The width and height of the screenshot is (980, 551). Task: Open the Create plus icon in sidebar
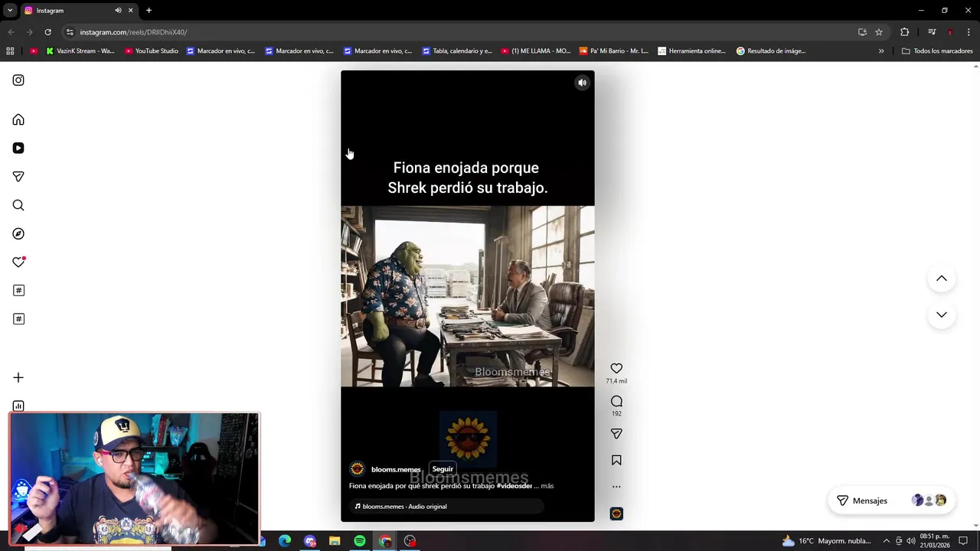(18, 377)
